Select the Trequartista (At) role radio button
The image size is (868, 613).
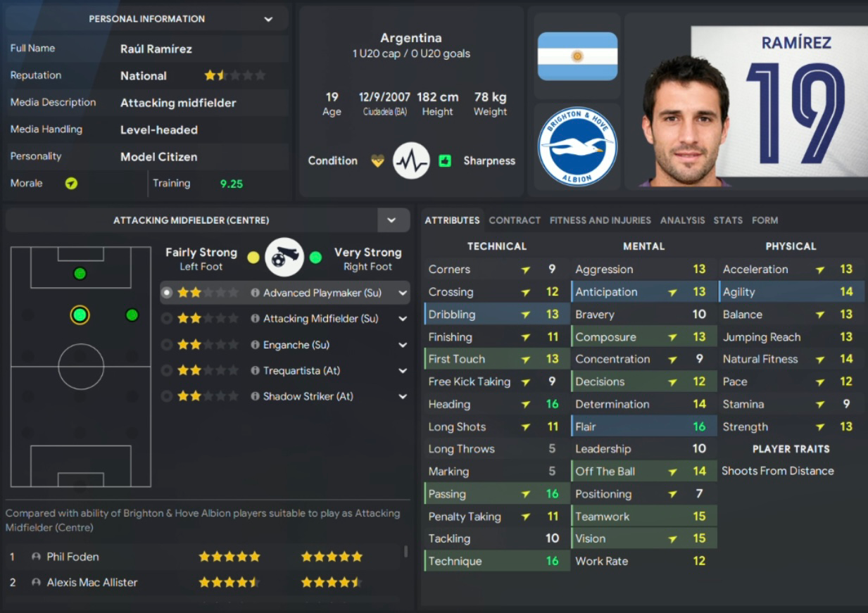pos(167,370)
